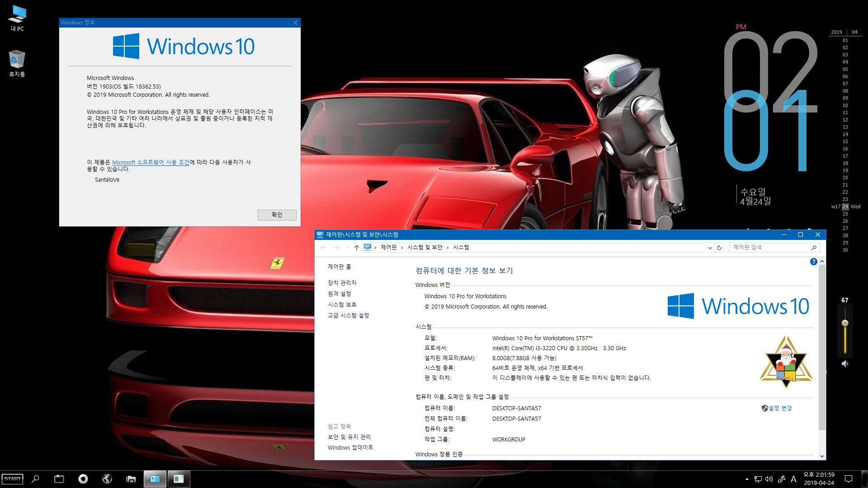The image size is (868, 488).
Task: Click scrollbar up arrow in System window
Action: [x=822, y=262]
